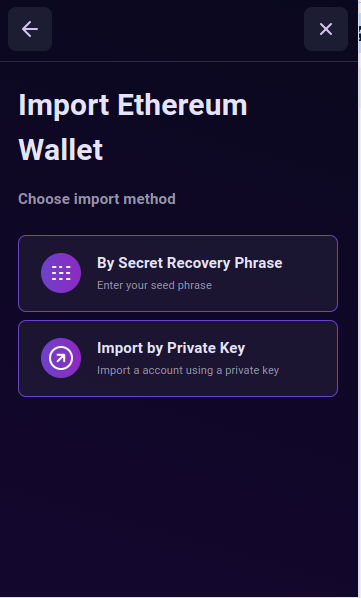
Task: Click "Import a account using a private key" text
Action: pyautogui.click(x=188, y=370)
